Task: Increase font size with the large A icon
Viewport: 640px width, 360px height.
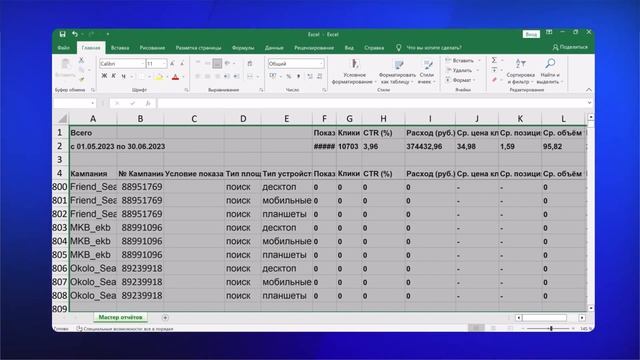Action: [172, 64]
